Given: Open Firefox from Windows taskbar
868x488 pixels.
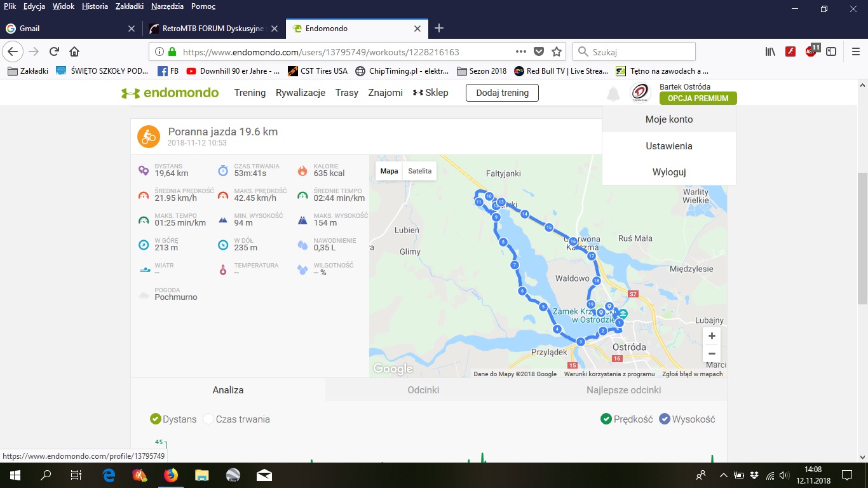Looking at the screenshot, I should [x=170, y=475].
